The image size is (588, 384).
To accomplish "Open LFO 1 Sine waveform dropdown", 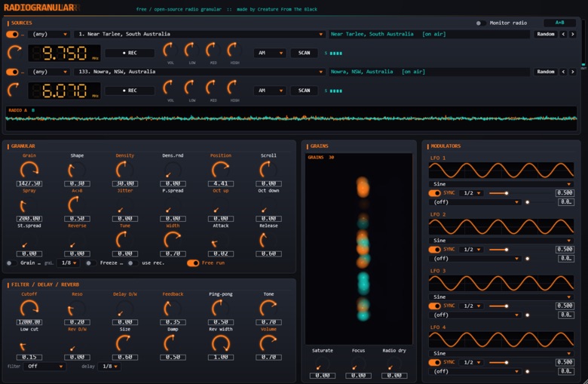I will tap(501, 184).
